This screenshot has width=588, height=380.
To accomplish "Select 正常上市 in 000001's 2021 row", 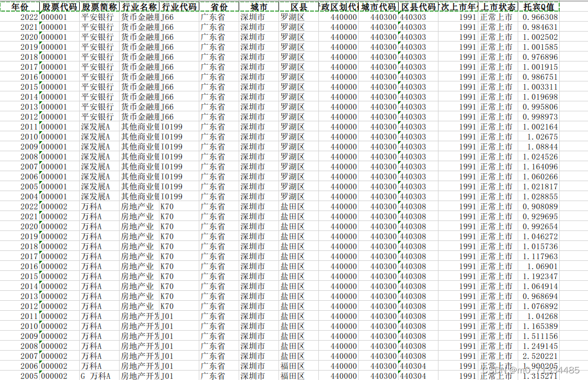I will pos(498,27).
